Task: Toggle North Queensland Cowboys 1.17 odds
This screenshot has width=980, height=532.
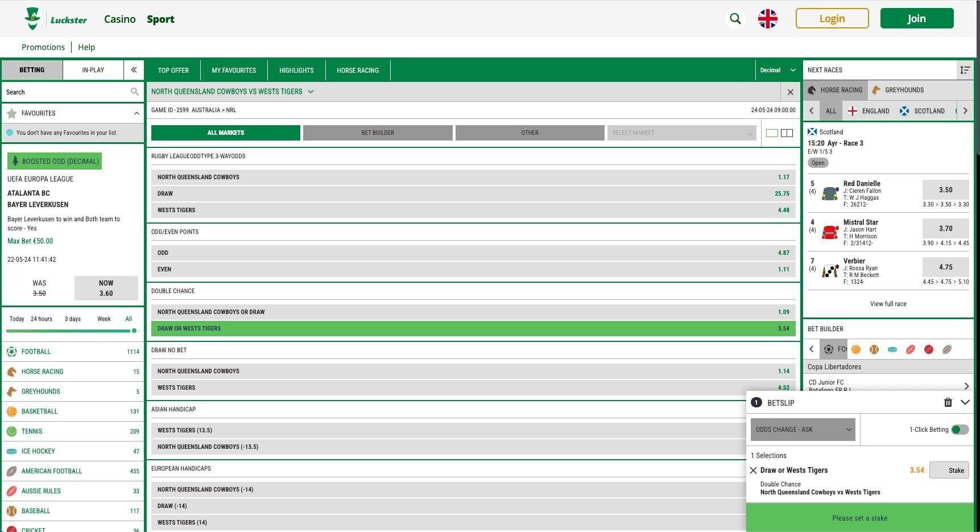Action: 473,177
